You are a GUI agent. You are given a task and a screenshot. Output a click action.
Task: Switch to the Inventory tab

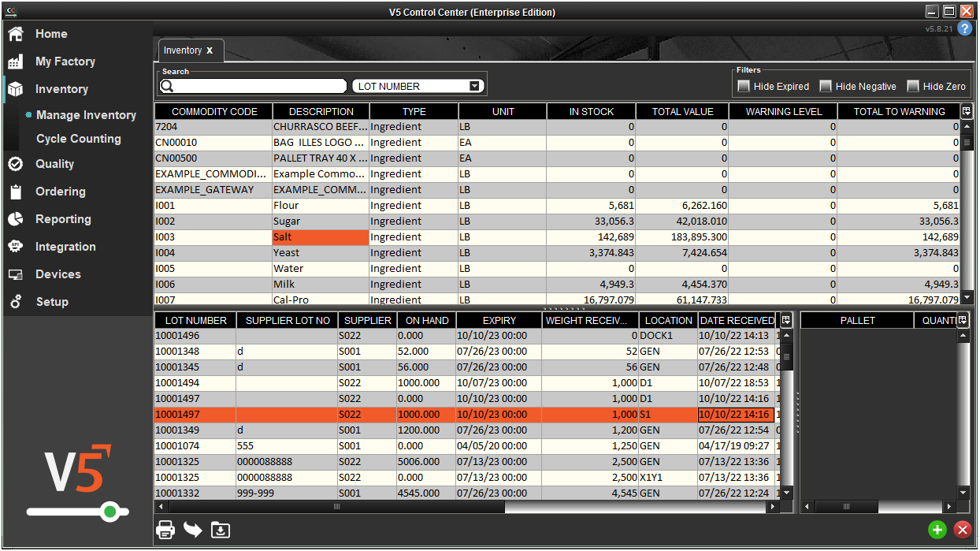click(183, 50)
